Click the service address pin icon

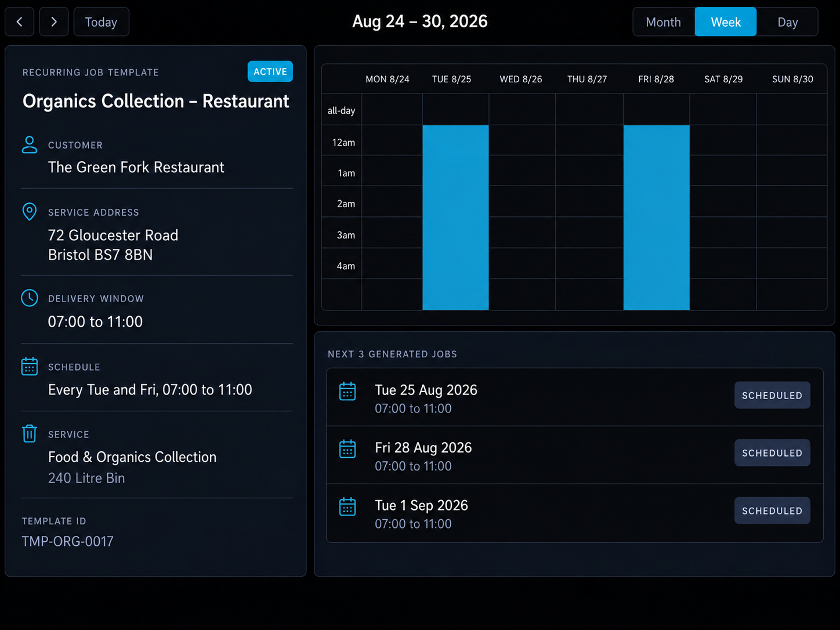pos(30,212)
